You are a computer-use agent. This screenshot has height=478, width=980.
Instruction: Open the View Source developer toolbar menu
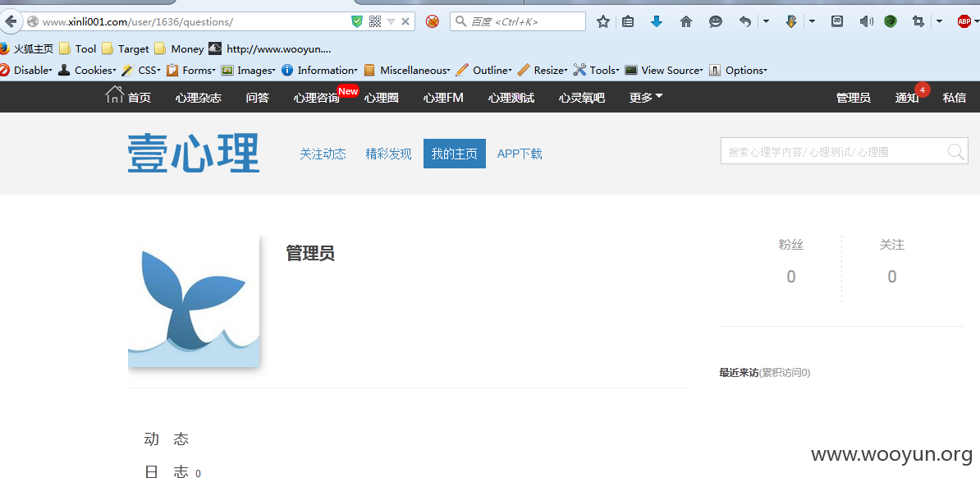(x=664, y=70)
